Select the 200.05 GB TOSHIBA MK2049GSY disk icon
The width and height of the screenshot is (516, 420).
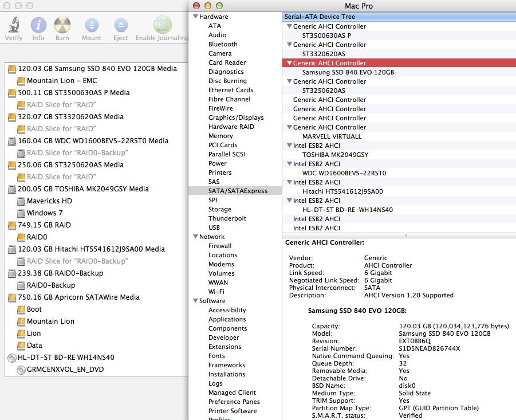(x=12, y=189)
